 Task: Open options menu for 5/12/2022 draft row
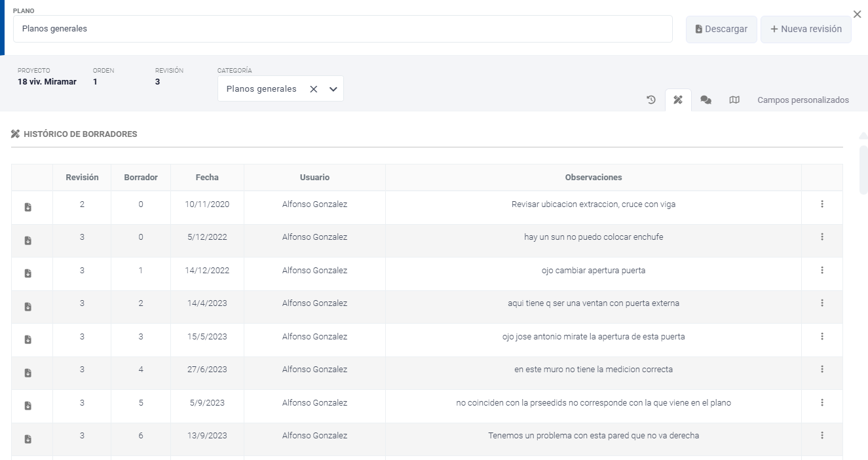click(821, 237)
